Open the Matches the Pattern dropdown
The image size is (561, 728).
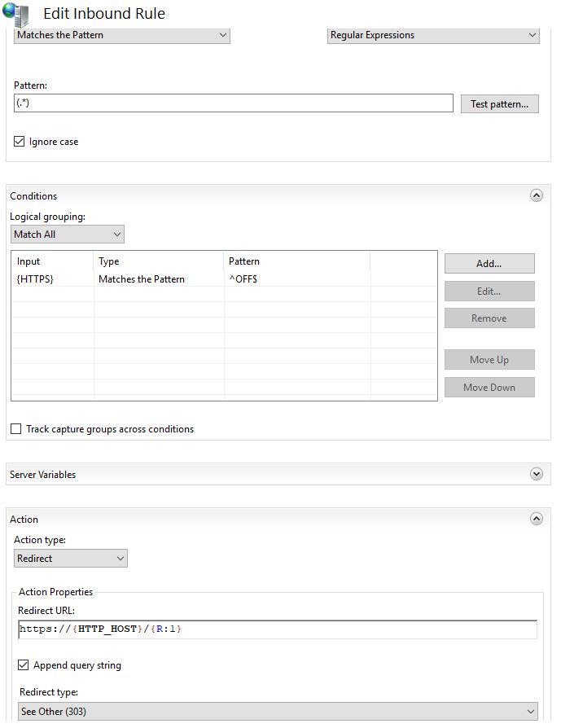[x=121, y=35]
